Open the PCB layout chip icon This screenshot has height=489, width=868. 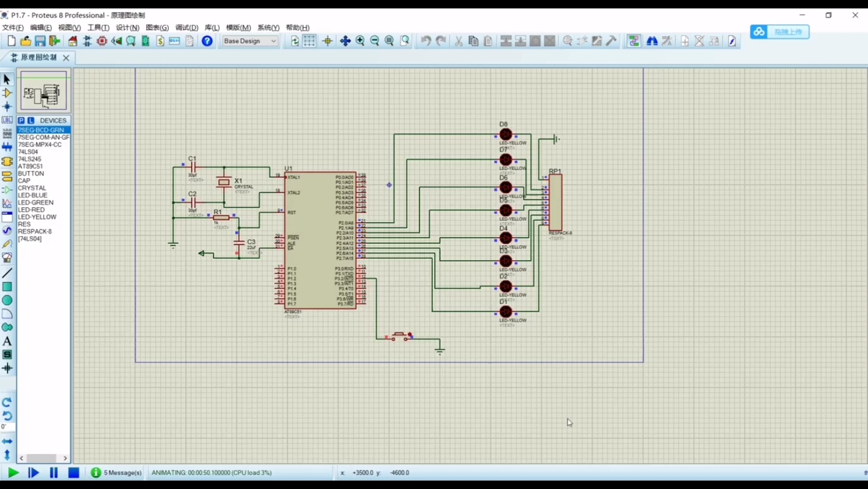102,41
